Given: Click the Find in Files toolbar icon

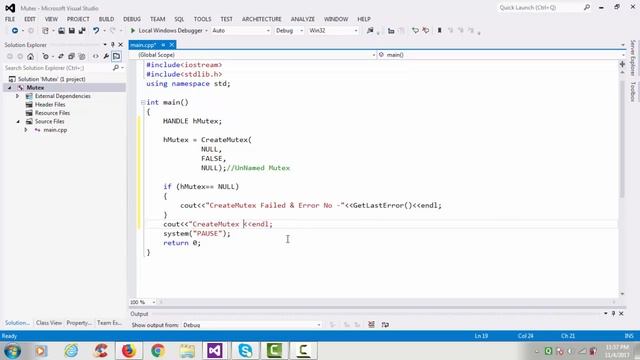Looking at the screenshot, I should tap(370, 31).
